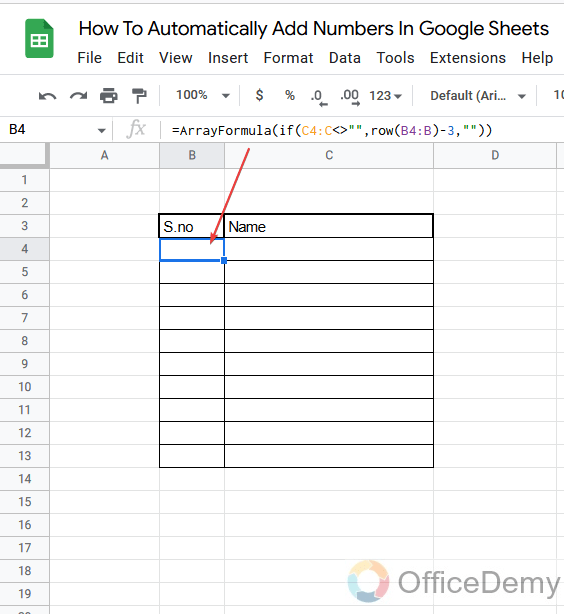Click the S.no header cell
This screenshot has width=564, height=614.
192,226
